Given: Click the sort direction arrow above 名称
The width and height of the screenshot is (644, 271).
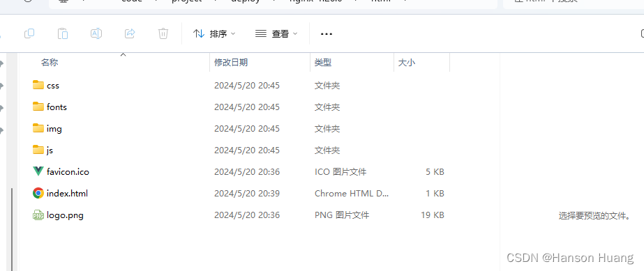Looking at the screenshot, I should [x=123, y=54].
